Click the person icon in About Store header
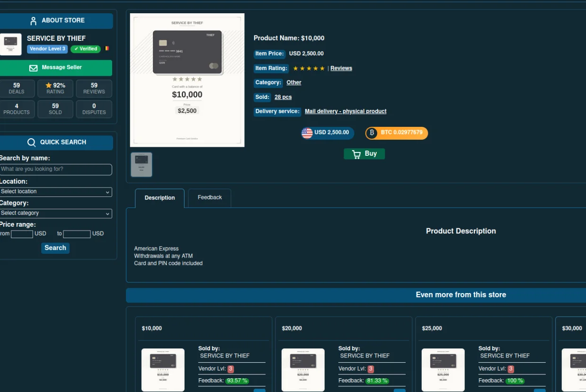 pyautogui.click(x=33, y=21)
